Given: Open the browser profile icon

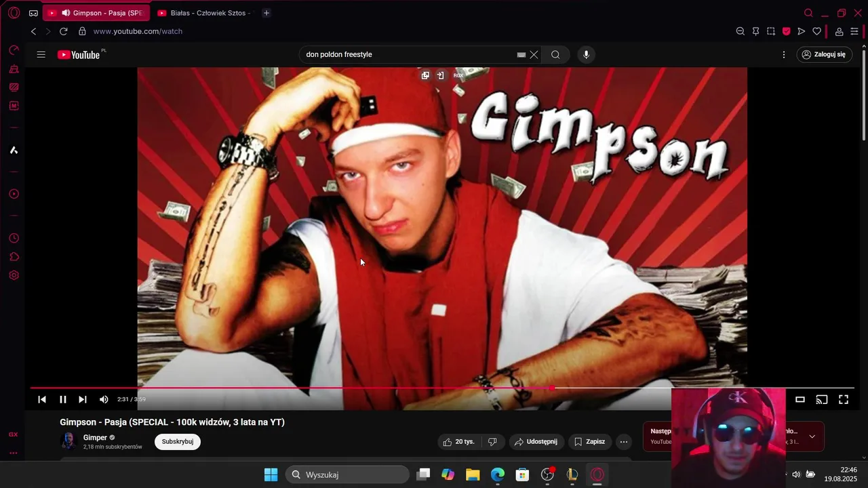Looking at the screenshot, I should coord(839,31).
